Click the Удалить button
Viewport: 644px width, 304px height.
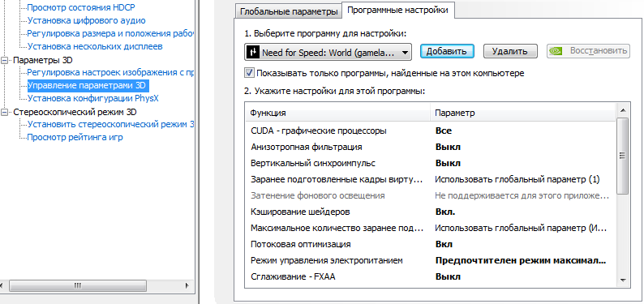pos(510,51)
